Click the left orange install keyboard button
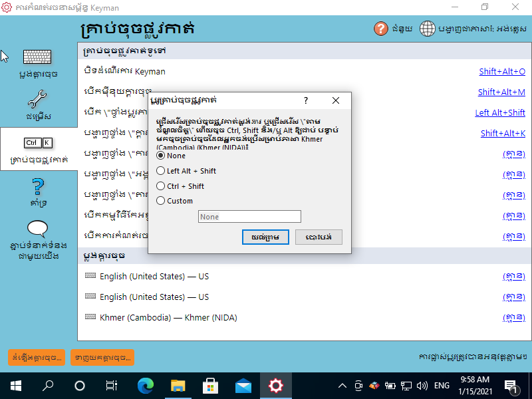 [x=37, y=358]
